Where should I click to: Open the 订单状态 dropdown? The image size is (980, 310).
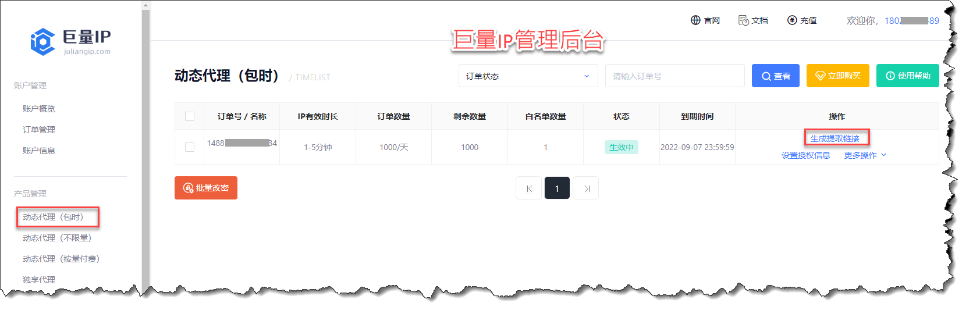pos(528,76)
